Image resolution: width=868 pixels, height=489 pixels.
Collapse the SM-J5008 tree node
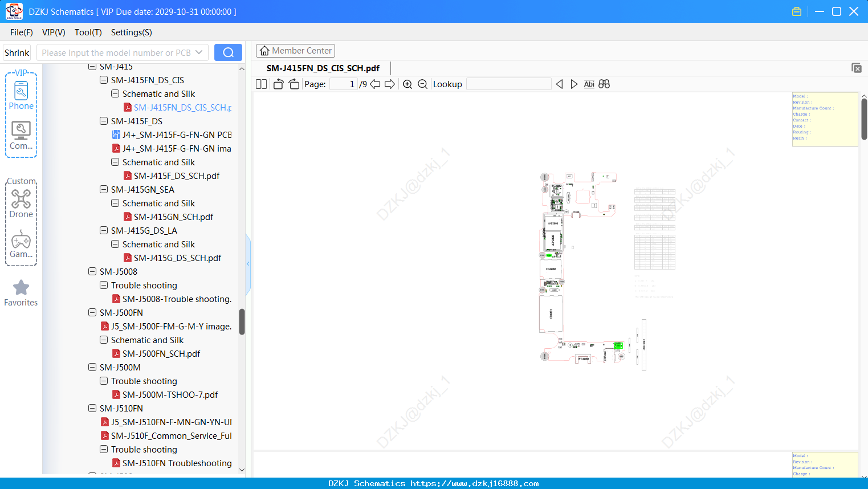(x=92, y=271)
